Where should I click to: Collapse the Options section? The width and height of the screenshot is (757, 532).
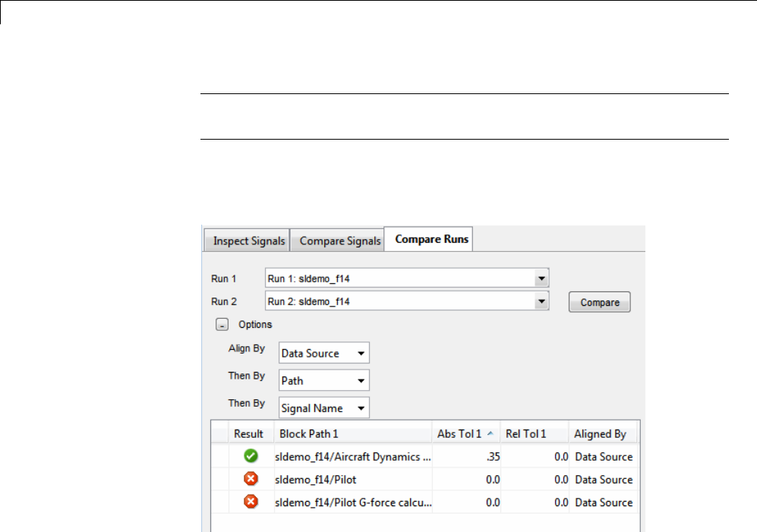point(222,325)
